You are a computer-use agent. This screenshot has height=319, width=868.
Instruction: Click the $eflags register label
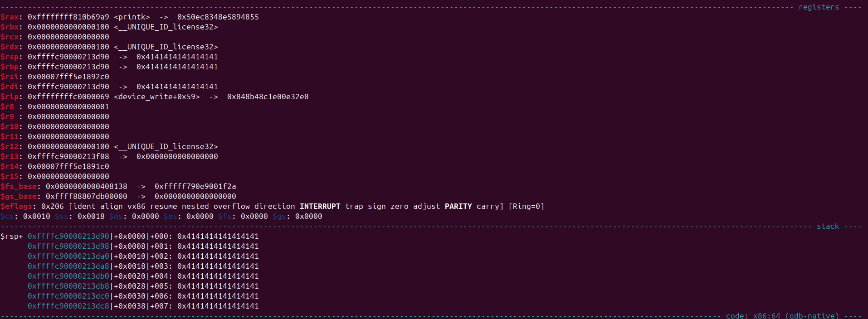[x=16, y=206]
